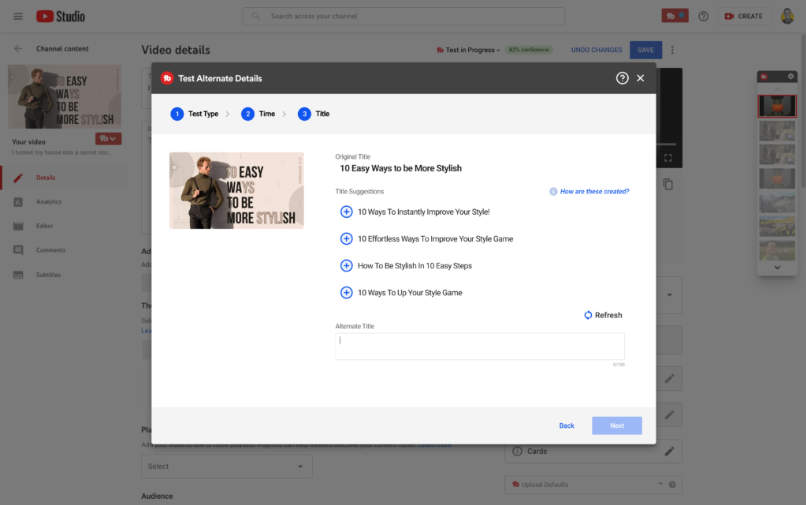Open the help icon in dialog header

[x=622, y=78]
